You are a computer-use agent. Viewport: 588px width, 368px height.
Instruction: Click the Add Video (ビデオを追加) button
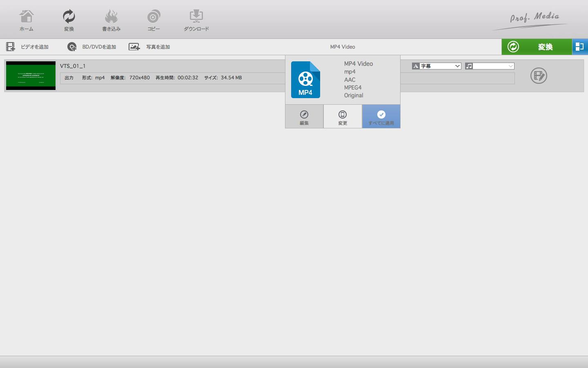tap(27, 47)
